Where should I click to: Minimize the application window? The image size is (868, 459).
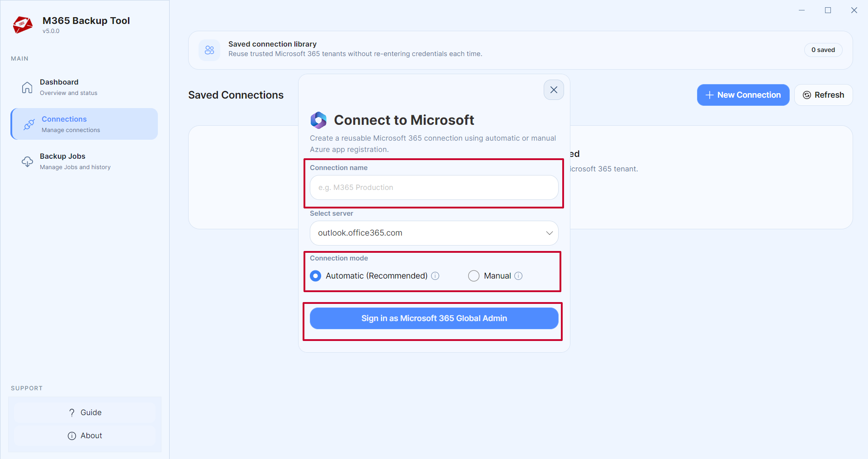(802, 10)
